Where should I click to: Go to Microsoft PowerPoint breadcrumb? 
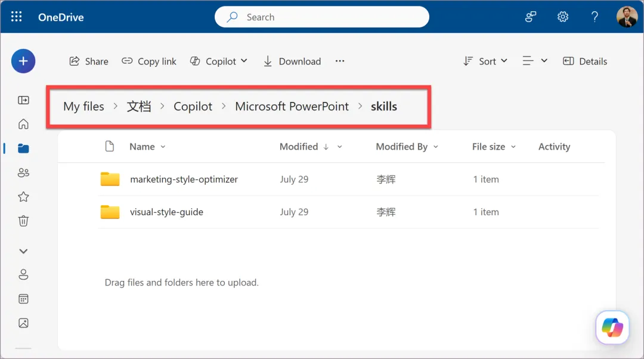(x=292, y=106)
